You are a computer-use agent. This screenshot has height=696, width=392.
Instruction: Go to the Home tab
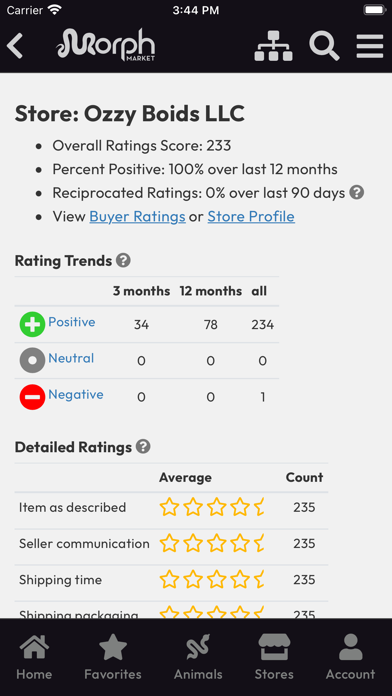click(x=34, y=657)
